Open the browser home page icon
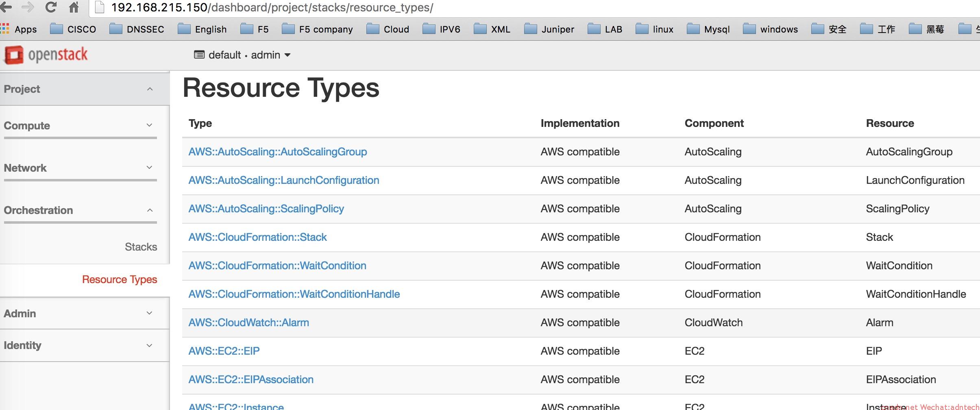 (74, 7)
